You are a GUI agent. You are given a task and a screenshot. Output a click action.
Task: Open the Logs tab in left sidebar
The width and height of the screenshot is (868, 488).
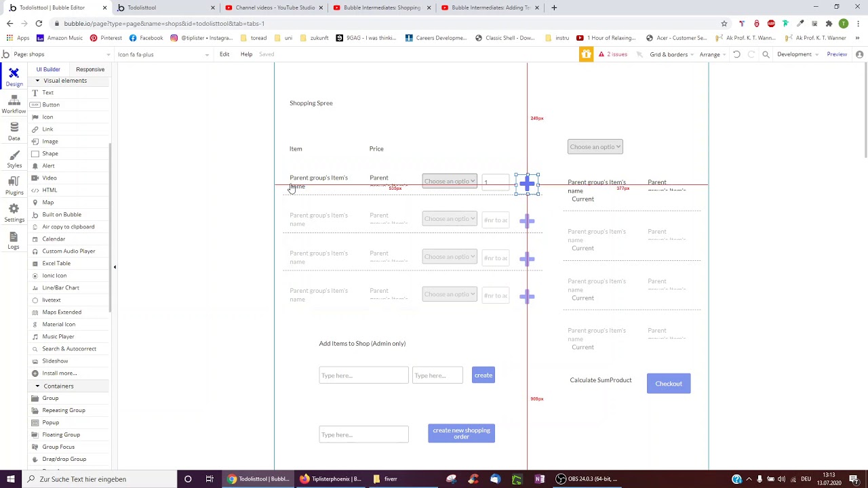[14, 240]
